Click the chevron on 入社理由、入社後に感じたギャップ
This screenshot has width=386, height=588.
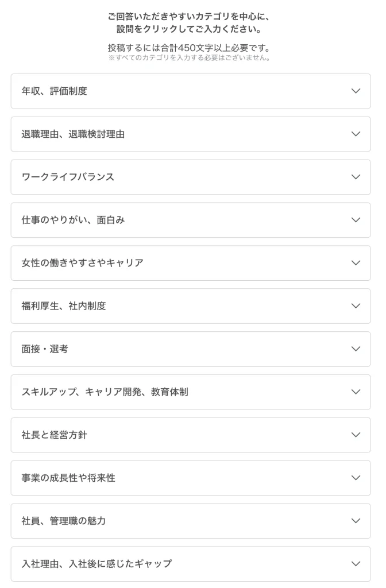click(x=355, y=564)
